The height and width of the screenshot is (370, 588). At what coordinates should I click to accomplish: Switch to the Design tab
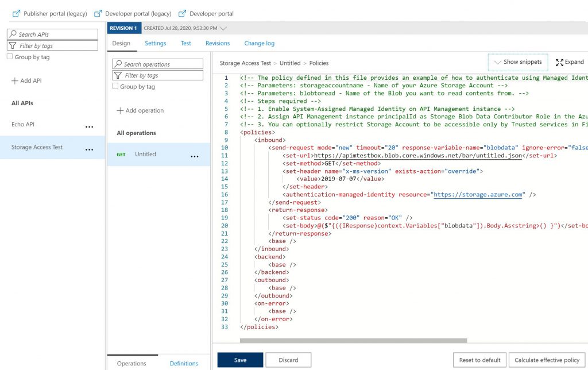121,43
